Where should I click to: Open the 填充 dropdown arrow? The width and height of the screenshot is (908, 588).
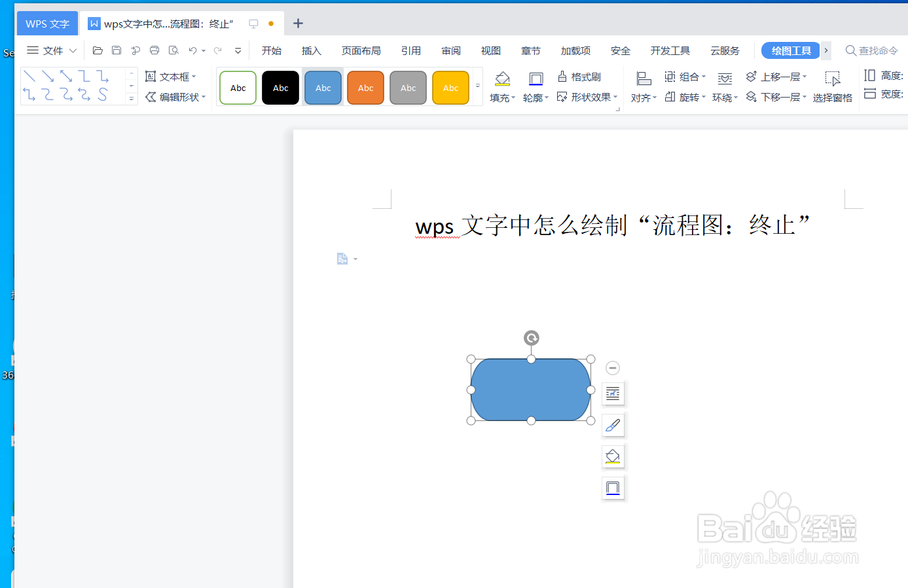(x=513, y=98)
